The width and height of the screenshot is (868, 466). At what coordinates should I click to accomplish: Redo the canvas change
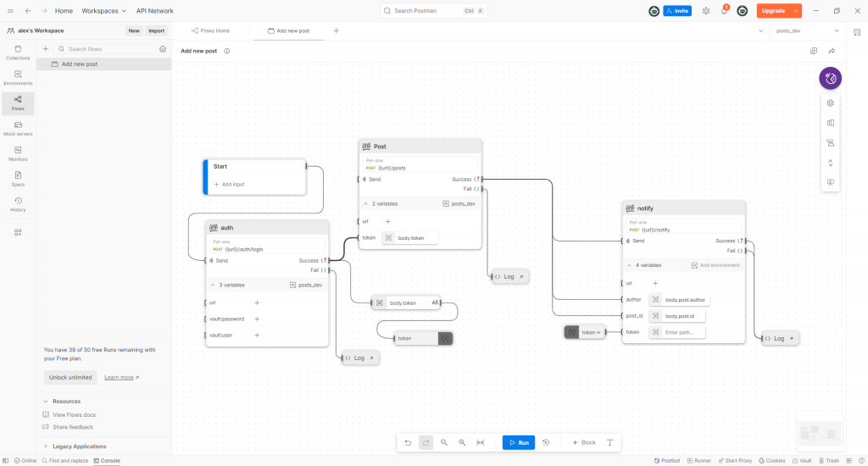pyautogui.click(x=426, y=442)
